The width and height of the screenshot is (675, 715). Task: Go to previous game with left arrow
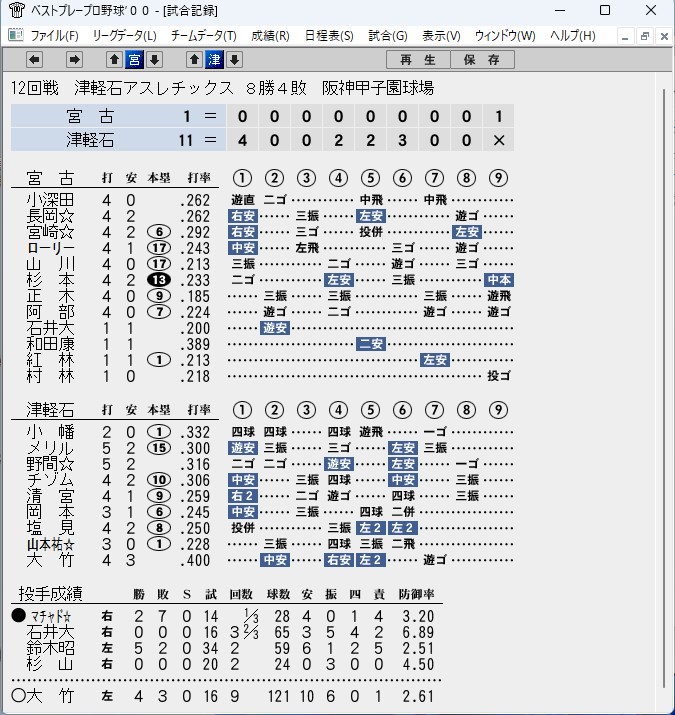[35, 60]
